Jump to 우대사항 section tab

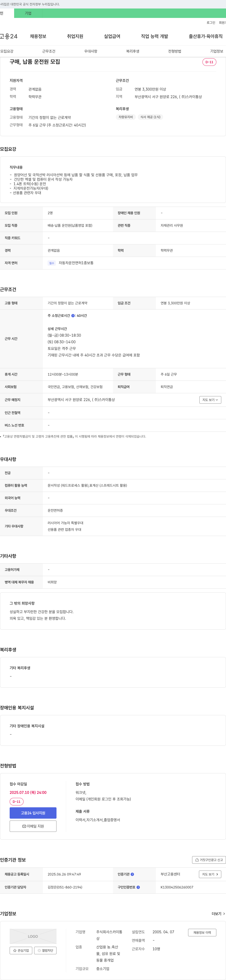click(91, 51)
